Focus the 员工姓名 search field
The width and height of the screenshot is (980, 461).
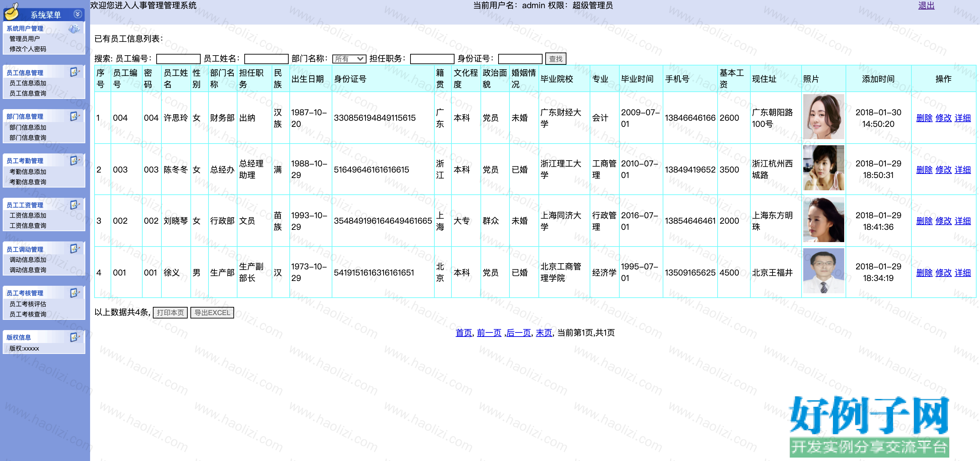coord(266,59)
